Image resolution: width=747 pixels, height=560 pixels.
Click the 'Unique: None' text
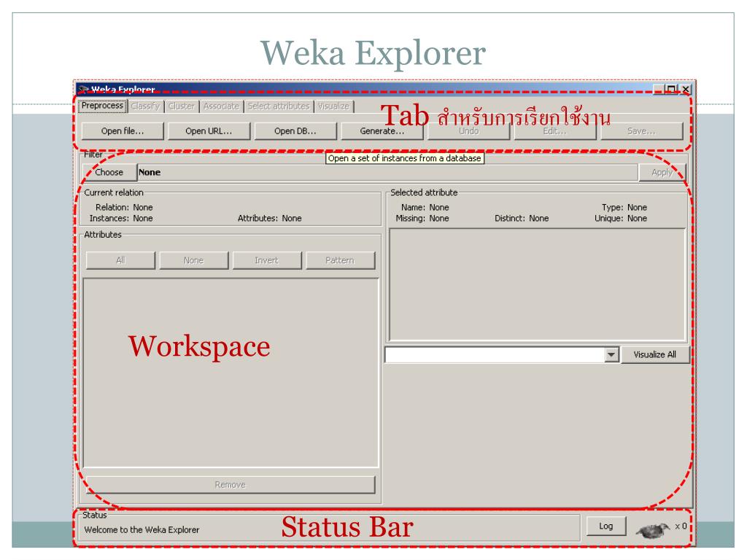point(621,219)
